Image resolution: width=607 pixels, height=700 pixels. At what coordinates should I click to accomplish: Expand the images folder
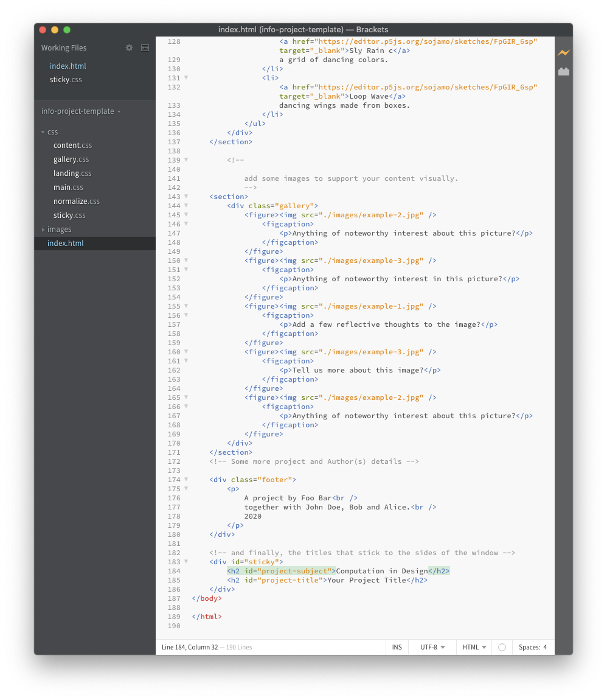coord(43,229)
